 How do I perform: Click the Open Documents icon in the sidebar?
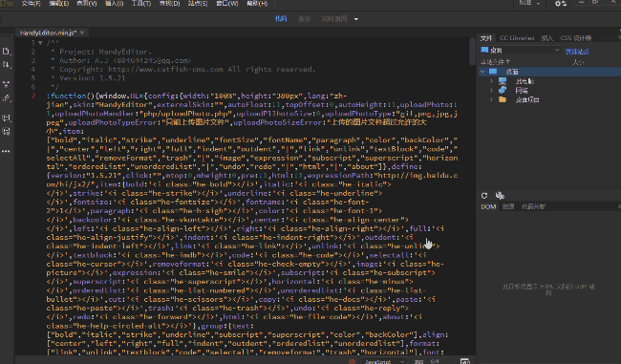(6, 51)
